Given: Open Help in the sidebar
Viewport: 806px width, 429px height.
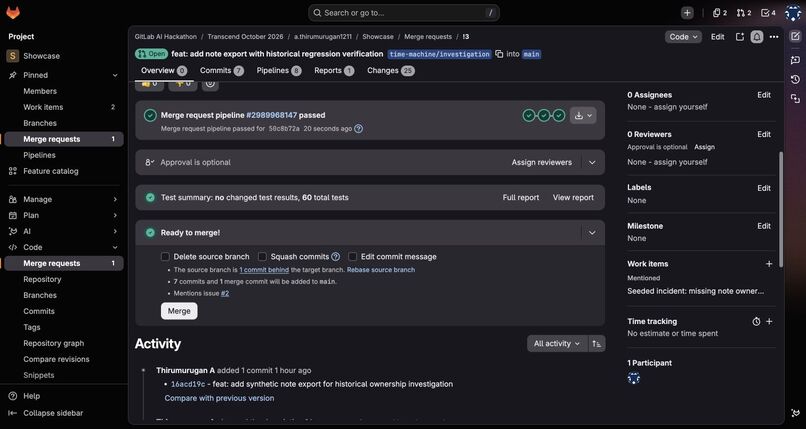Looking at the screenshot, I should click(31, 396).
